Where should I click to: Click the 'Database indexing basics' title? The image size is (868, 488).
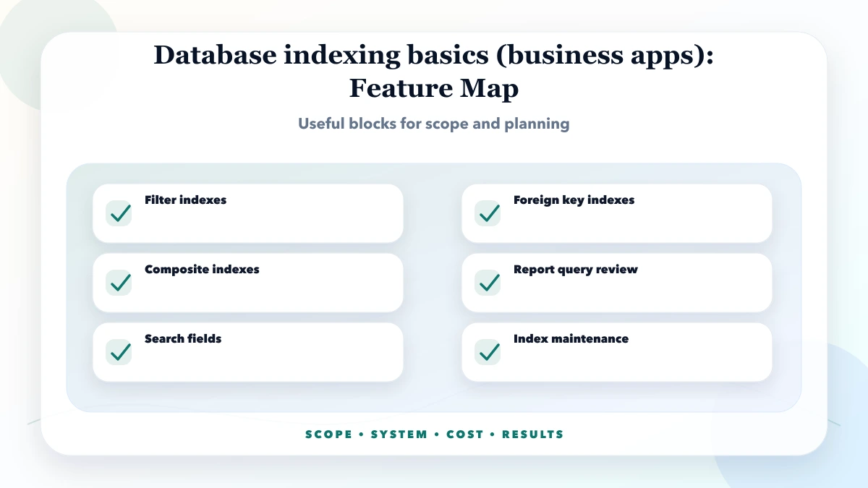tap(434, 72)
